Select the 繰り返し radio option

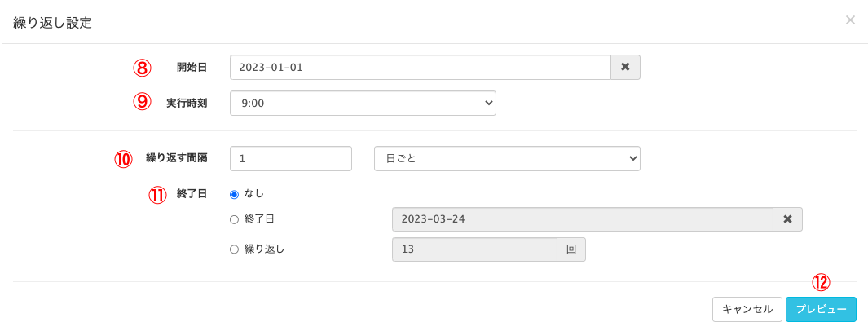235,249
